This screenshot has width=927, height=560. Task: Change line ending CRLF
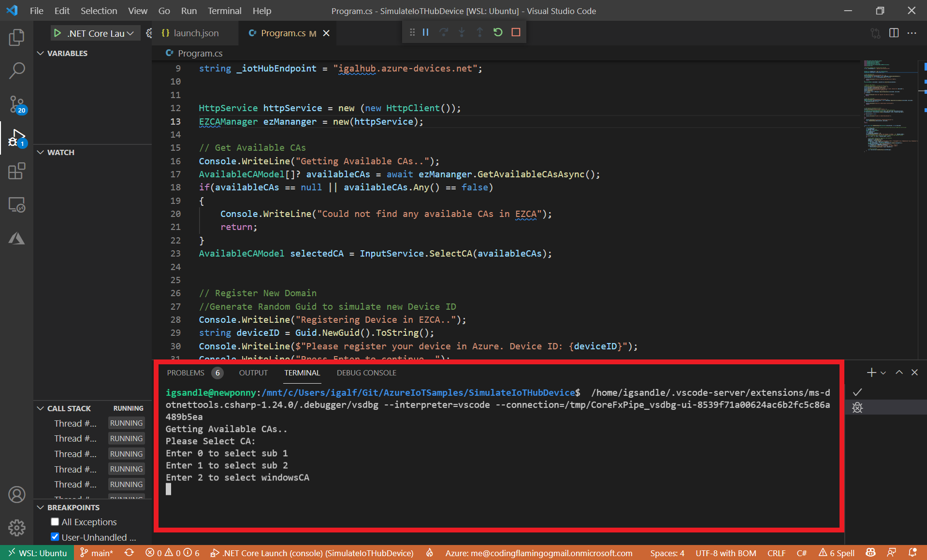pos(776,553)
